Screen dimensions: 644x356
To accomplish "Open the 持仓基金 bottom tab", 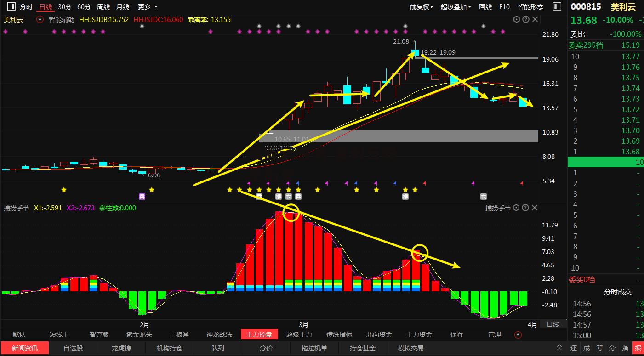I will click(x=363, y=348).
